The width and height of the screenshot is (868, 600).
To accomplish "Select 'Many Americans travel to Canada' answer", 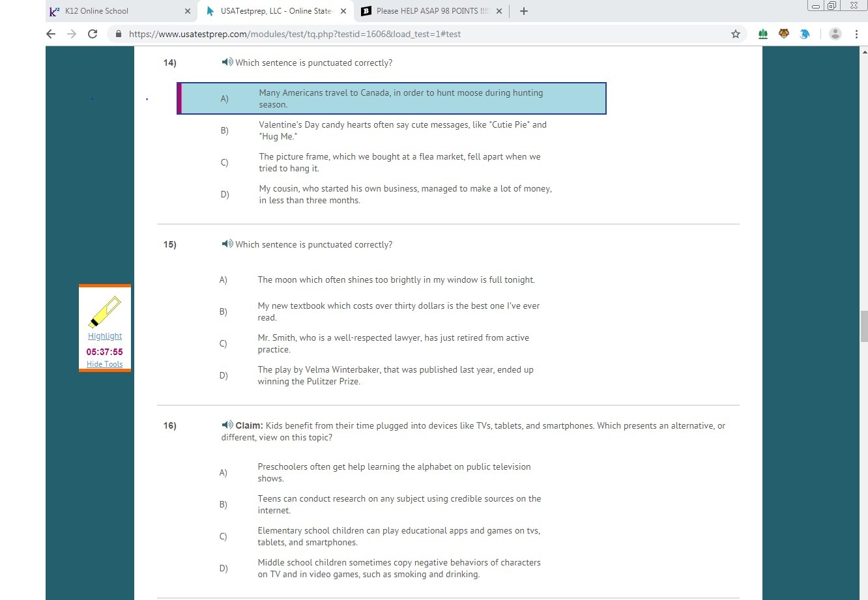I will coord(392,98).
